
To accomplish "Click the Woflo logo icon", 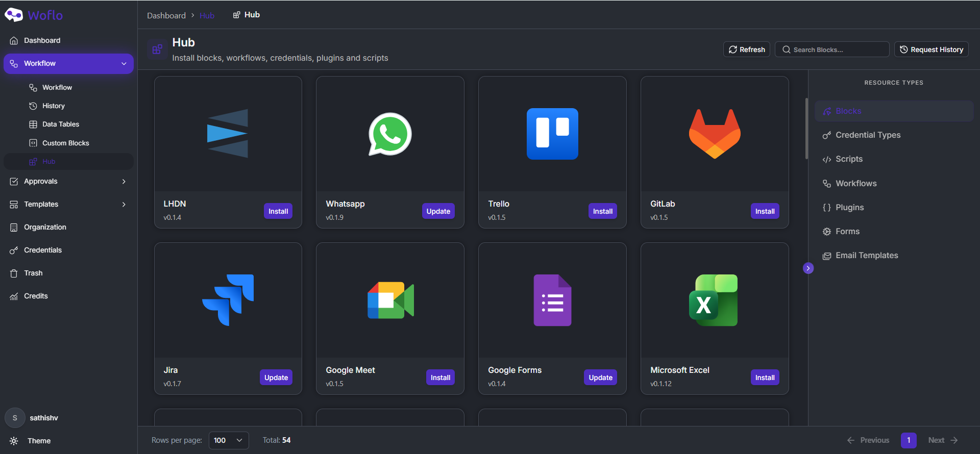I will [x=14, y=15].
